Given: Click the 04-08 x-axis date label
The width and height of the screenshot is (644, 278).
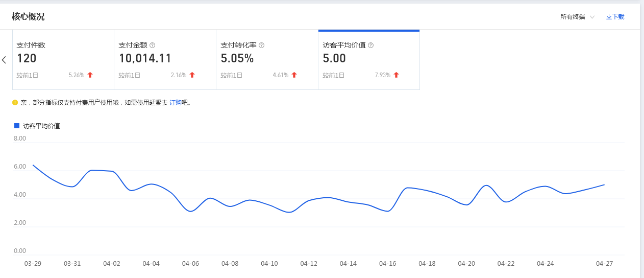Looking at the screenshot, I should tap(230, 264).
